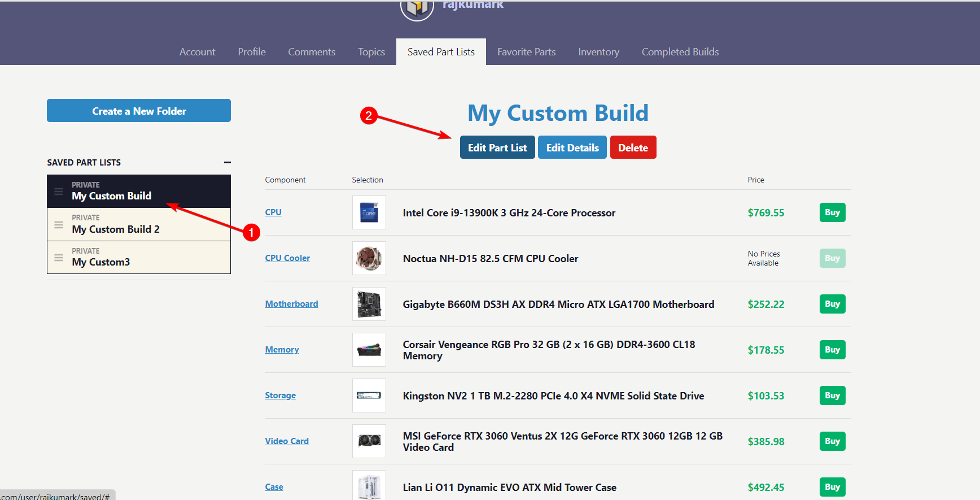Image resolution: width=980 pixels, height=500 pixels.
Task: Click the Edit Part List button
Action: pyautogui.click(x=497, y=147)
